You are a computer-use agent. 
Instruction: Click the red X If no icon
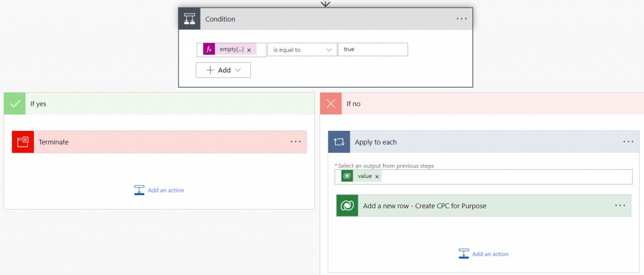click(x=331, y=103)
